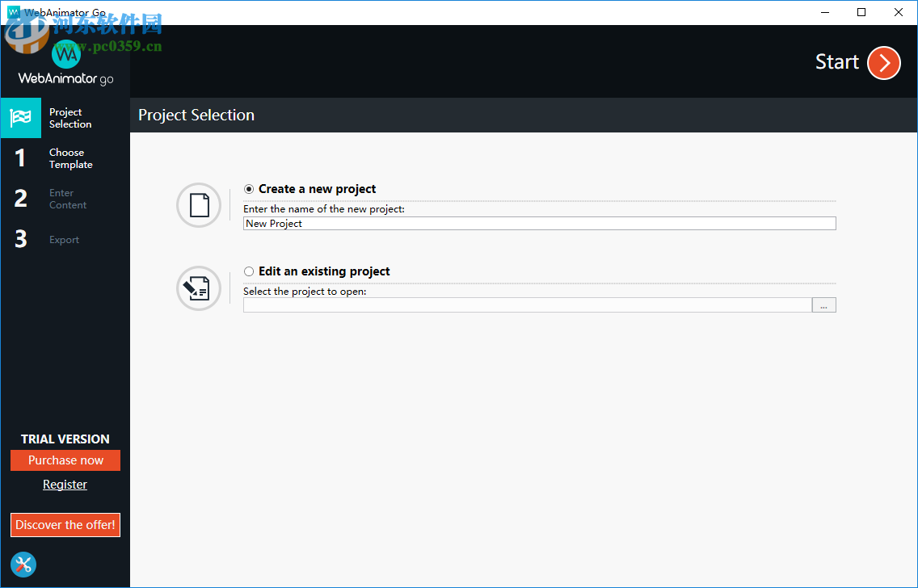This screenshot has height=588, width=918.
Task: Browse for project with the ellipsis button
Action: point(823,305)
